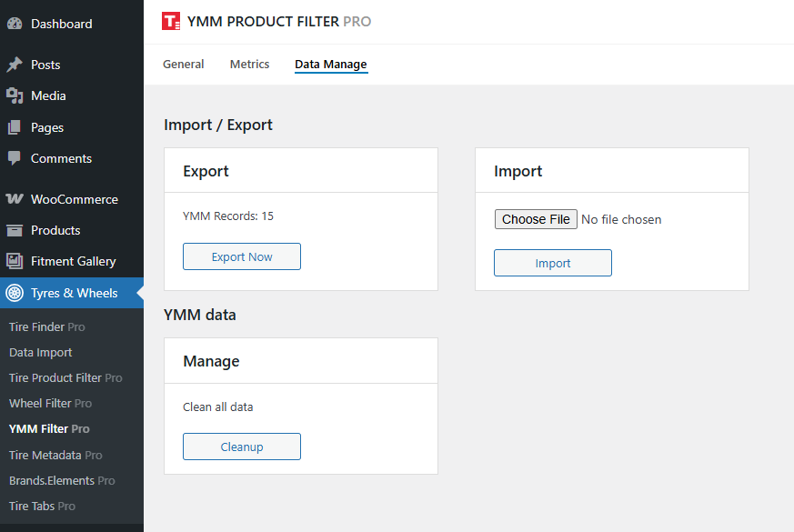Click the Comments speech bubble icon
The width and height of the screenshot is (794, 532).
click(x=15, y=158)
